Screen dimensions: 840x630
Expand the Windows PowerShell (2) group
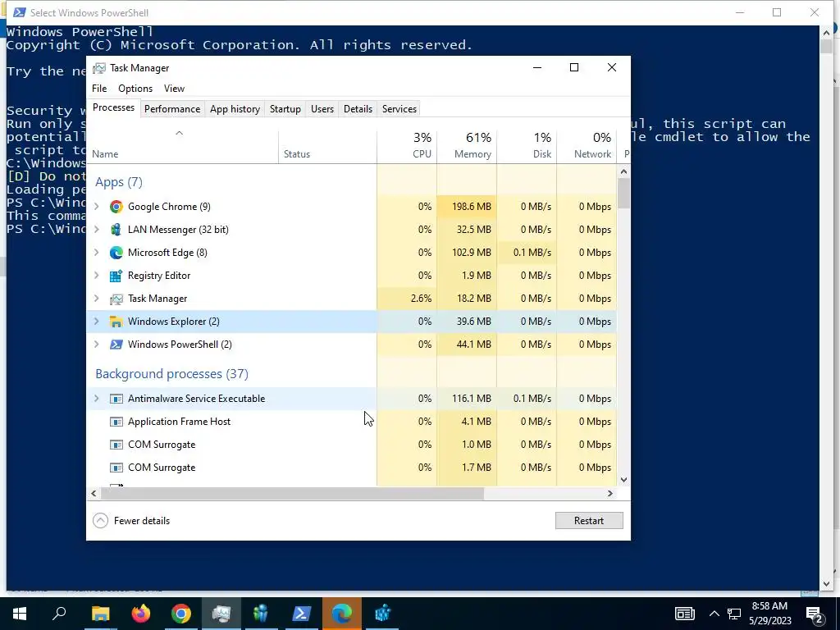[97, 345]
